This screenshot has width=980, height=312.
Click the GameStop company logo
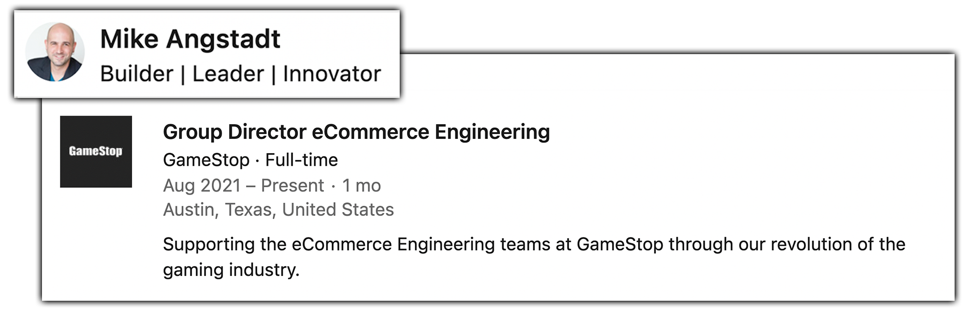coord(96,152)
